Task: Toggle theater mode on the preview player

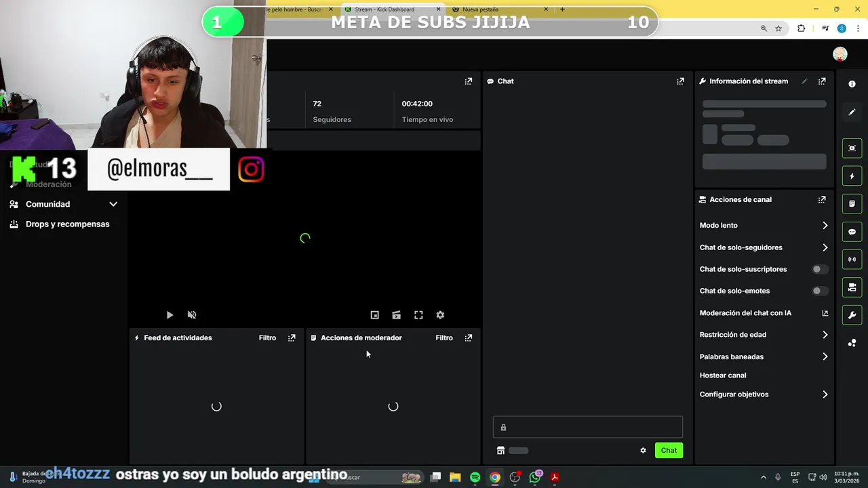Action: point(396,315)
